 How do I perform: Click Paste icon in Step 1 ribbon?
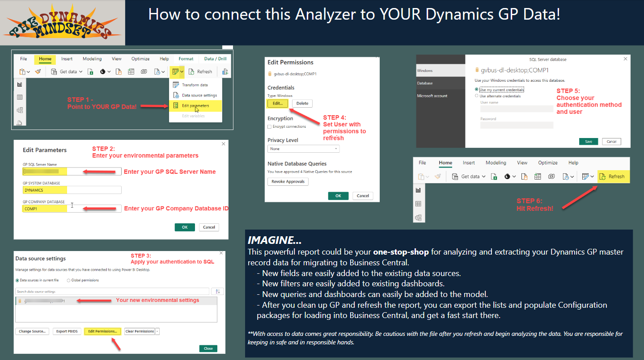(22, 71)
